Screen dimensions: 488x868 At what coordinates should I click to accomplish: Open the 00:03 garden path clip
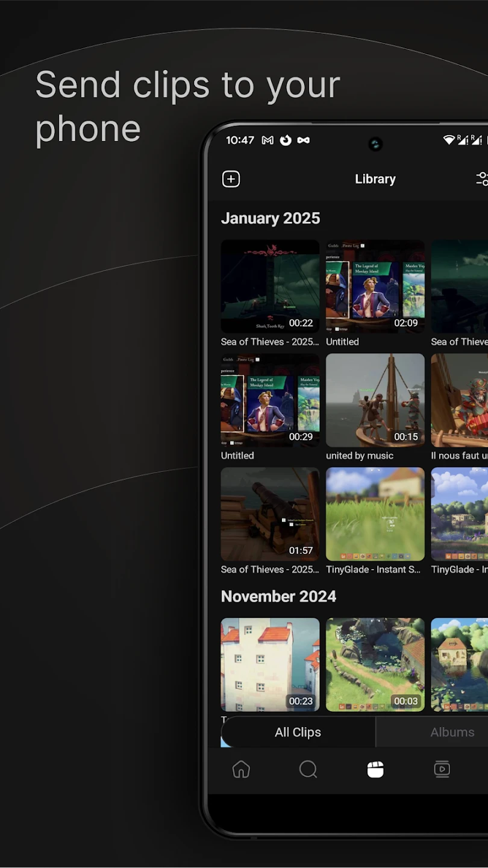point(375,664)
